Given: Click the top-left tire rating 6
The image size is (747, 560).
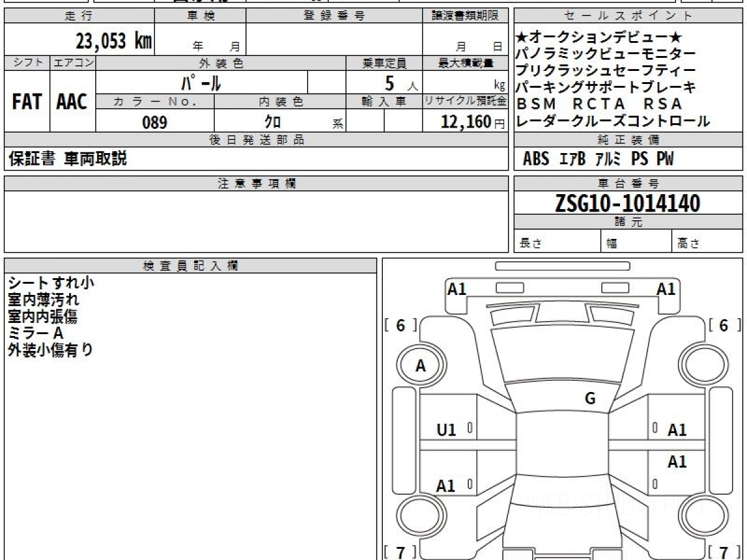Looking at the screenshot, I should pyautogui.click(x=400, y=325).
